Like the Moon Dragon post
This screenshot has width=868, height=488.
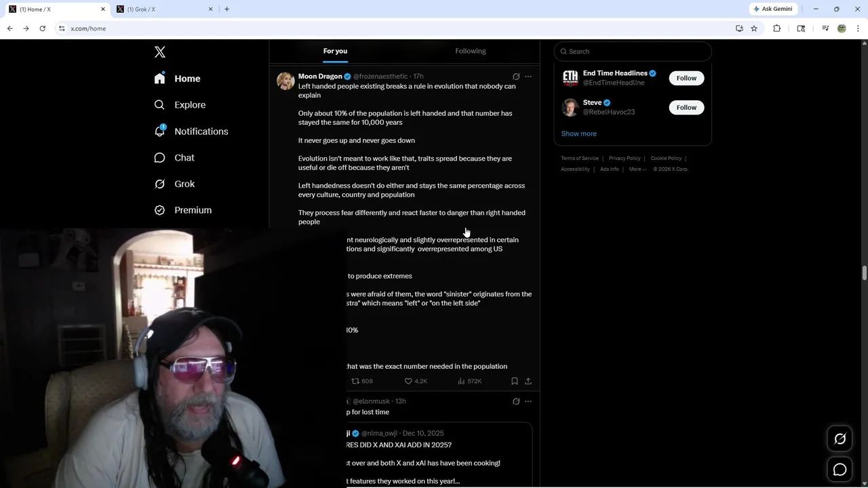[x=416, y=381]
